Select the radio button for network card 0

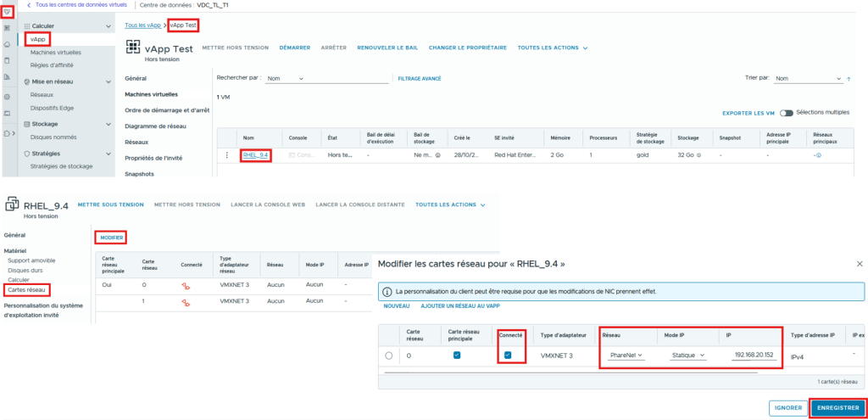pos(389,356)
